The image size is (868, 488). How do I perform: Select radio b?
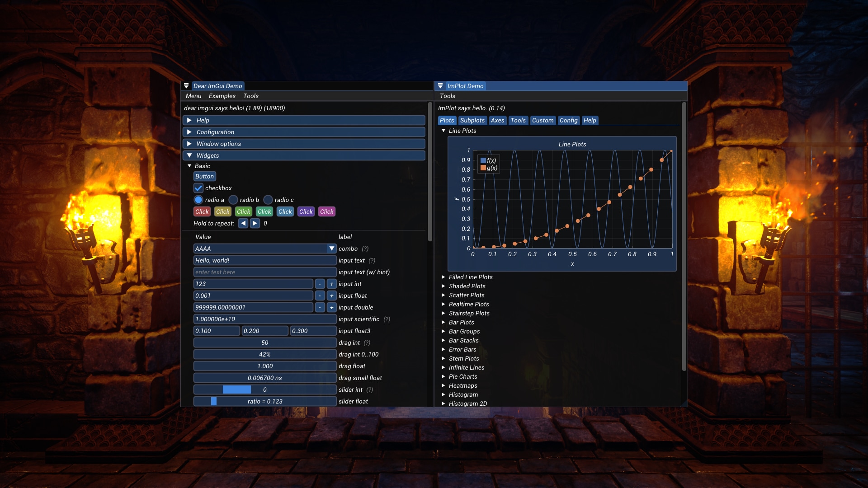pyautogui.click(x=233, y=200)
